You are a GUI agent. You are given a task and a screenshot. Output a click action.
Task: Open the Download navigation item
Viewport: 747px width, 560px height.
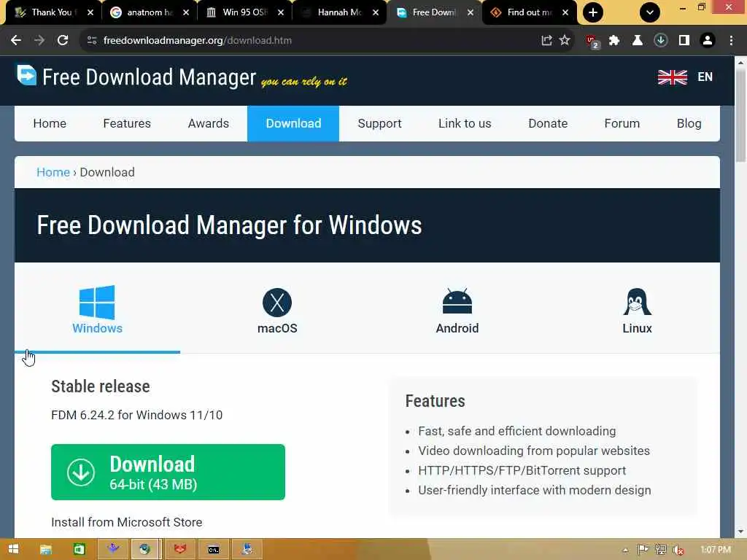(x=293, y=124)
